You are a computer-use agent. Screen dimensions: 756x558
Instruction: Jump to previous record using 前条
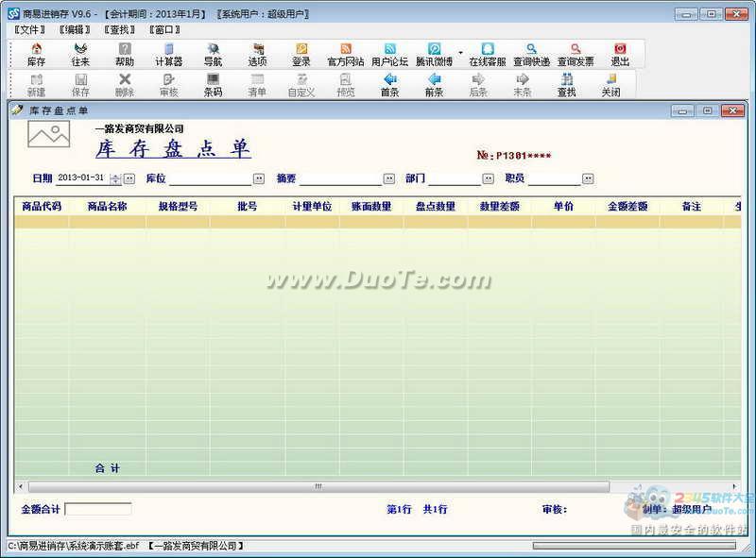tap(434, 85)
